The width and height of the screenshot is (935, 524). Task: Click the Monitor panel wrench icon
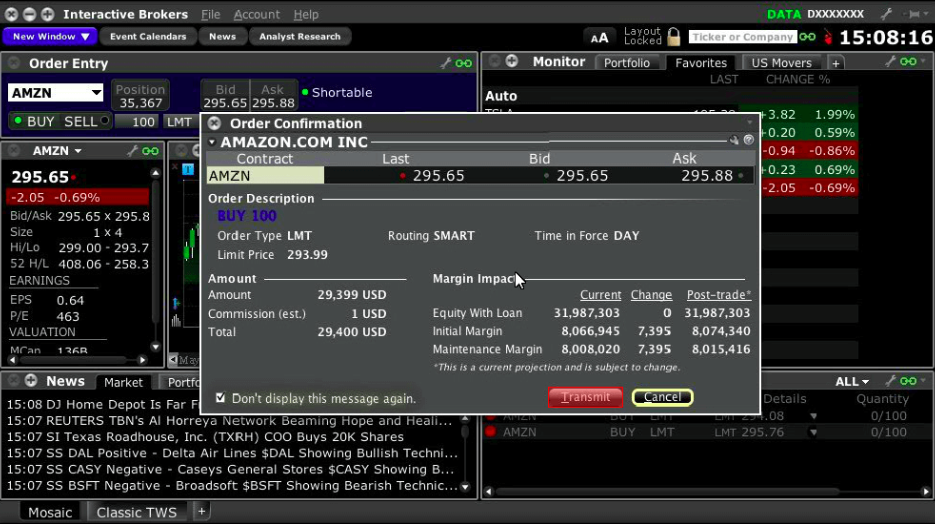(890, 61)
